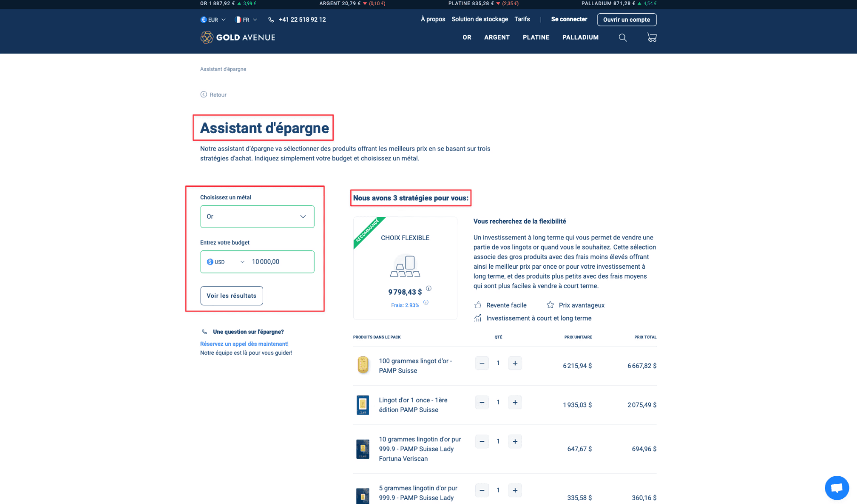Decrease quantity of 10 grammes lingotin
Screen dimensions: 857x504
[482, 441]
